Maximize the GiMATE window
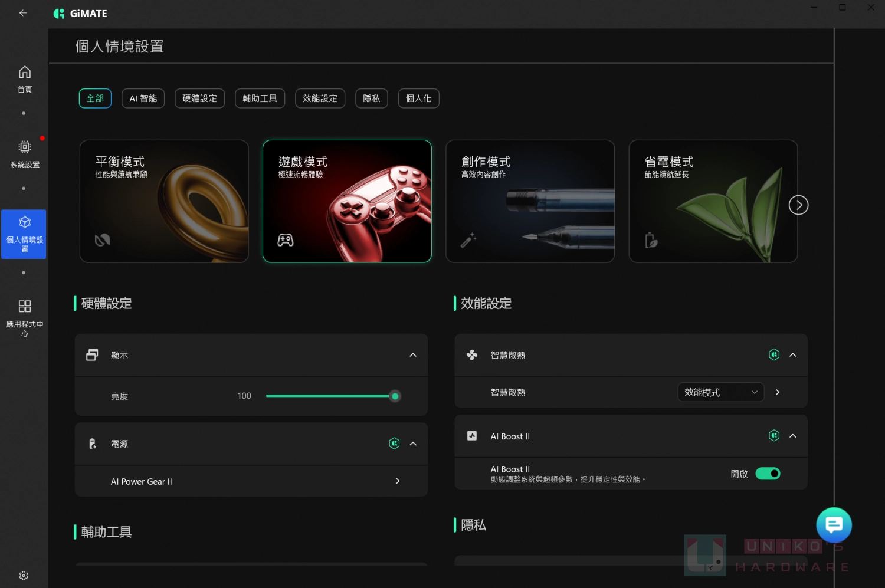 [x=843, y=8]
